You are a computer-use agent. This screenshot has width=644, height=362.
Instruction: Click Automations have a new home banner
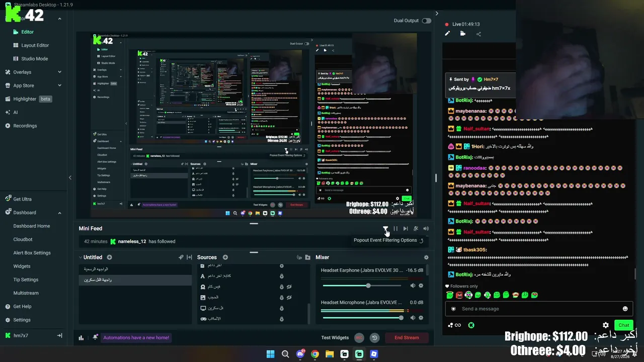pos(136,338)
